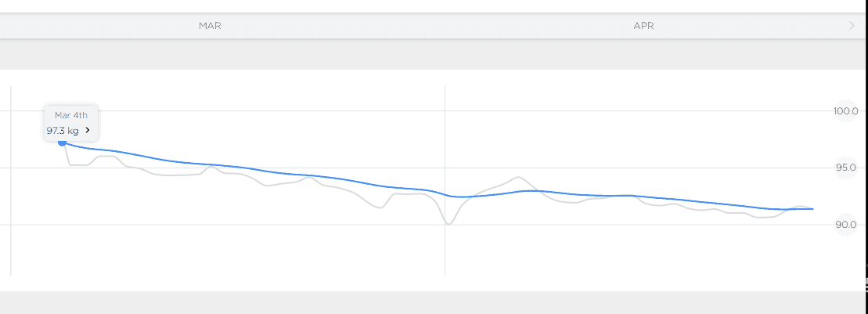The width and height of the screenshot is (868, 314).
Task: Click the 90.0 axis label
Action: 846,225
